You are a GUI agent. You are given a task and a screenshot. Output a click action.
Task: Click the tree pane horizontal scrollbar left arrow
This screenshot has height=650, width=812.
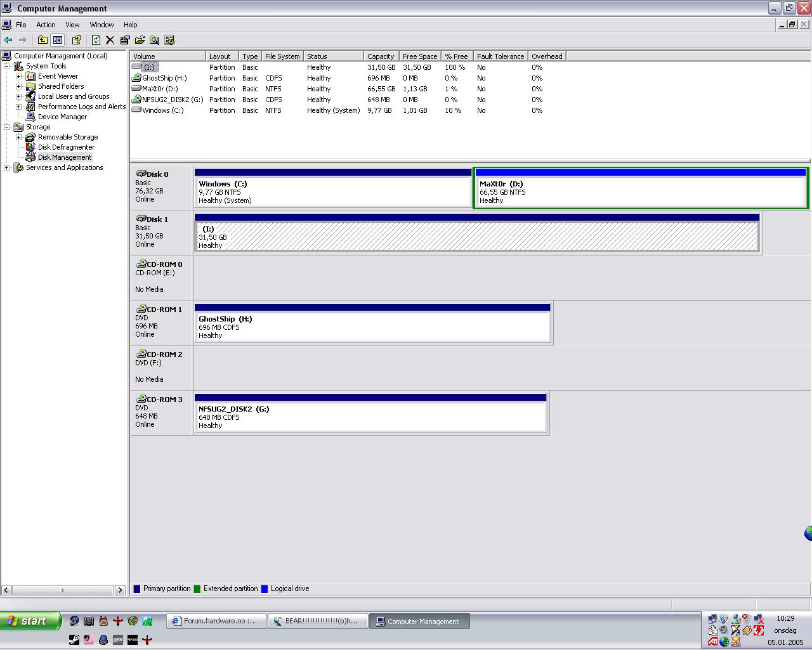[6, 590]
